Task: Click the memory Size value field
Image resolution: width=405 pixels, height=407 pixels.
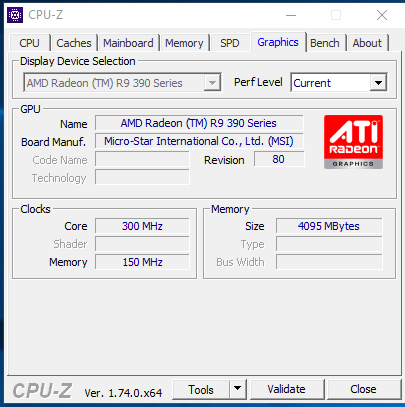Action: (329, 226)
